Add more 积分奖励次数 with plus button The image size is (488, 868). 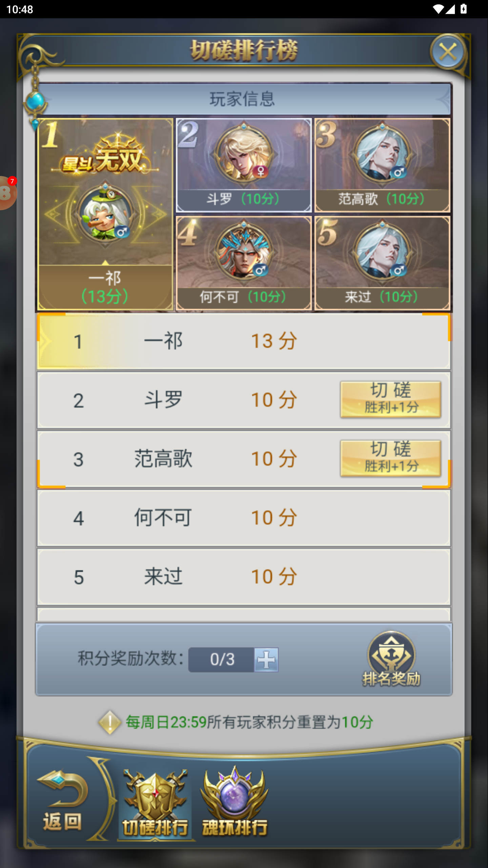[266, 660]
